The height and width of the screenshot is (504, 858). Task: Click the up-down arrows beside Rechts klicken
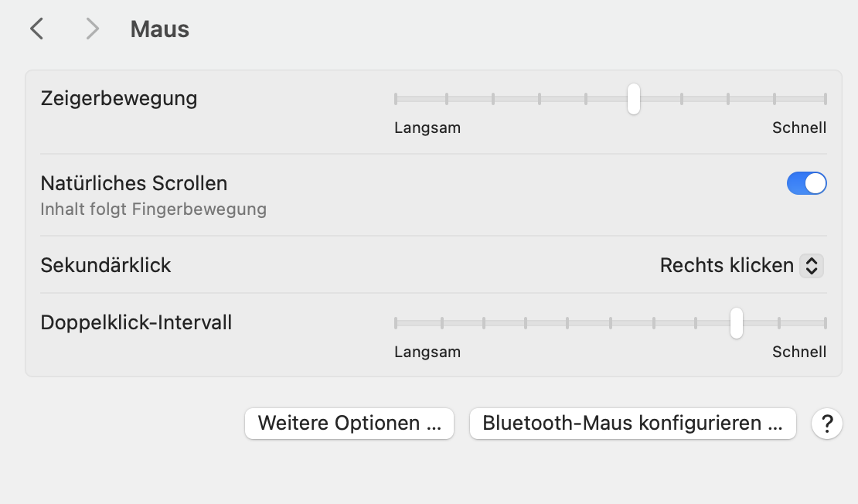811,266
